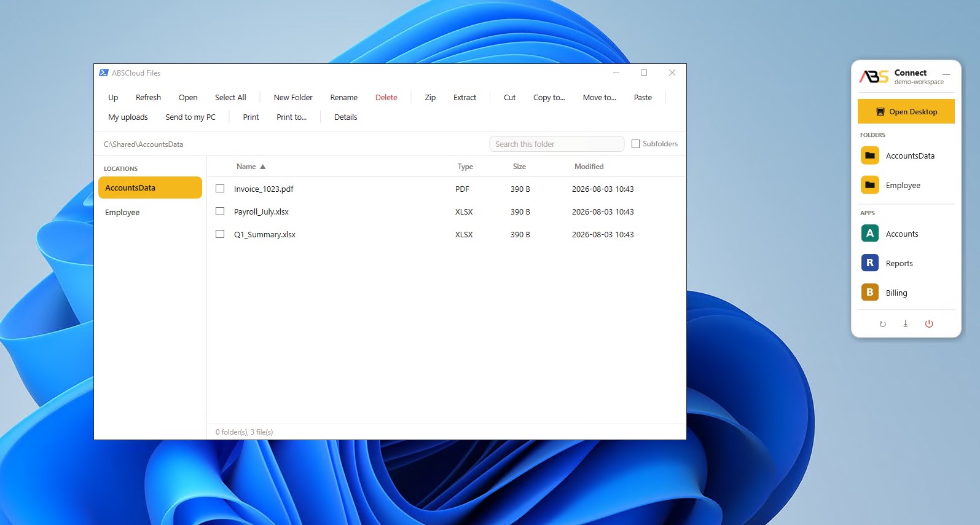Click the AccountsData folder icon in Connect panel

[x=870, y=156]
